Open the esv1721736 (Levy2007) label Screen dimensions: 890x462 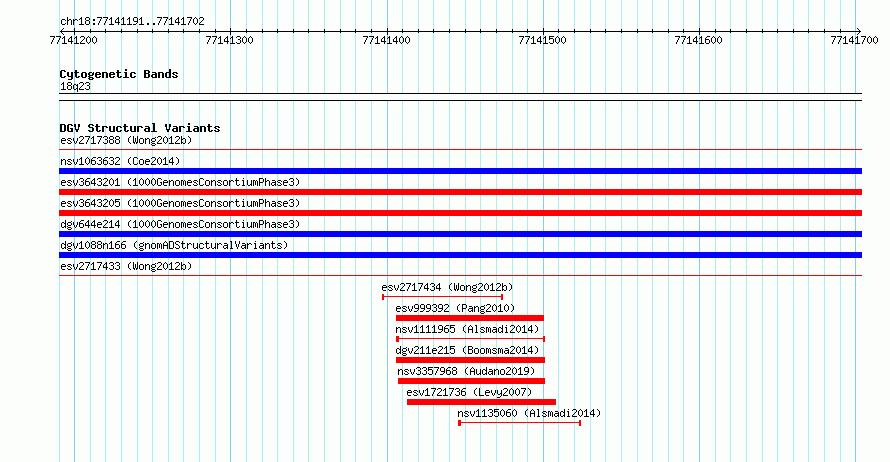pos(469,392)
